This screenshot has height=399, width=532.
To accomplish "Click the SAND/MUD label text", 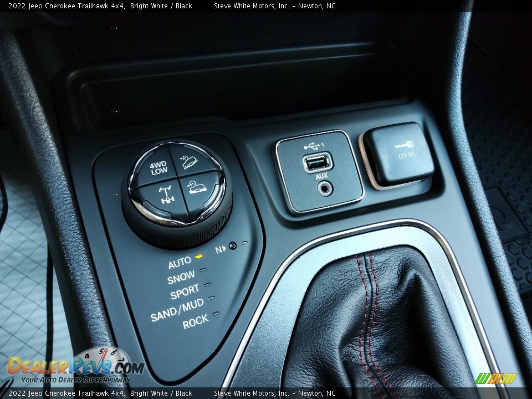I will point(177,310).
